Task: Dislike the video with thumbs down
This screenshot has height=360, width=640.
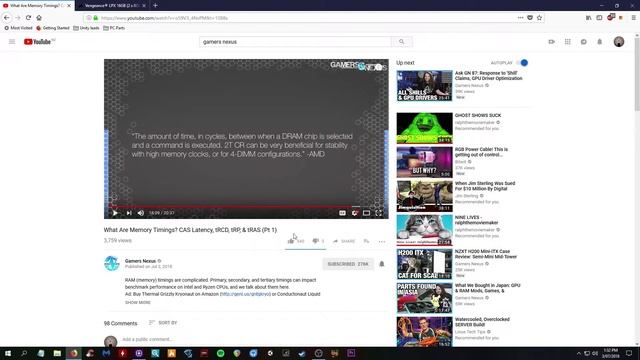Action: click(x=316, y=241)
